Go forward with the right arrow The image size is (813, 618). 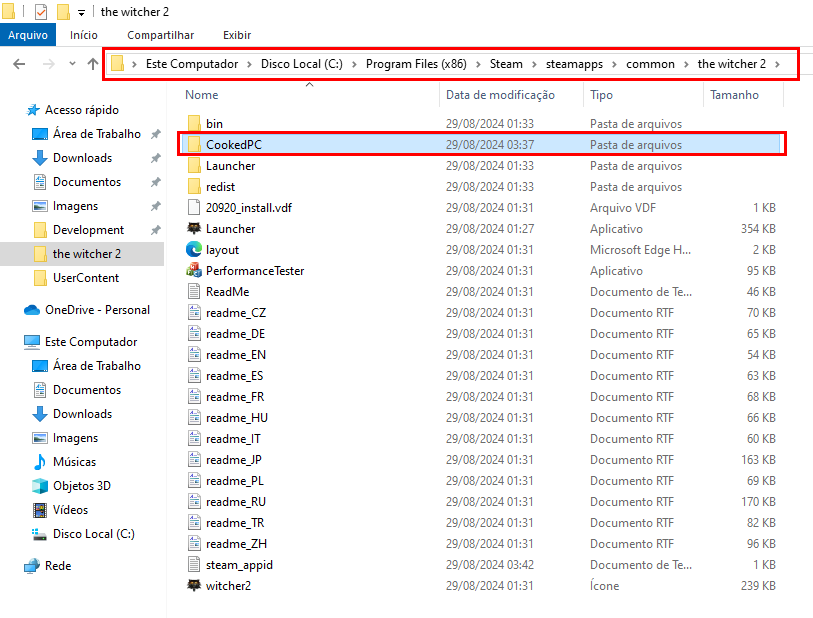pyautogui.click(x=48, y=64)
